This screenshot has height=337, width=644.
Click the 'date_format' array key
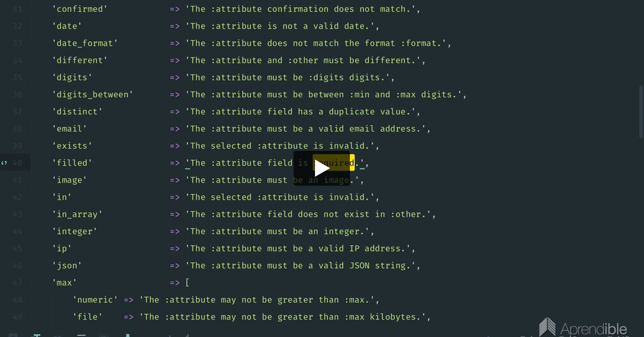point(85,43)
